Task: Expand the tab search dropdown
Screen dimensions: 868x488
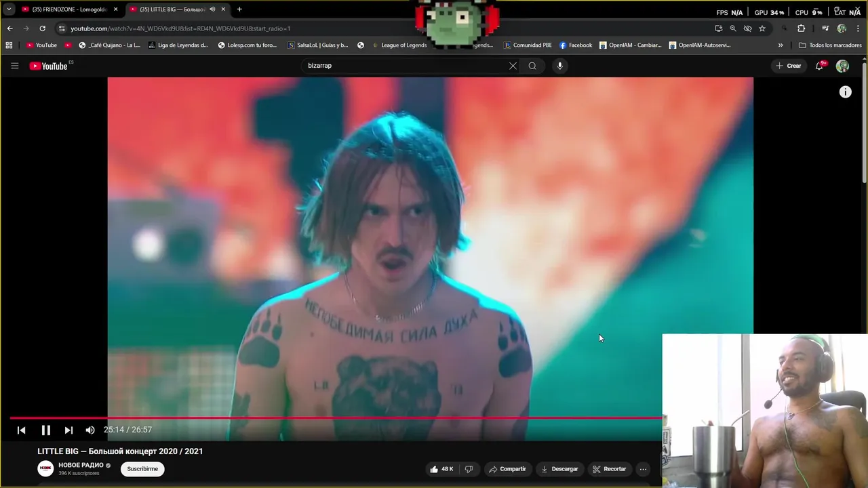Action: pyautogui.click(x=9, y=9)
